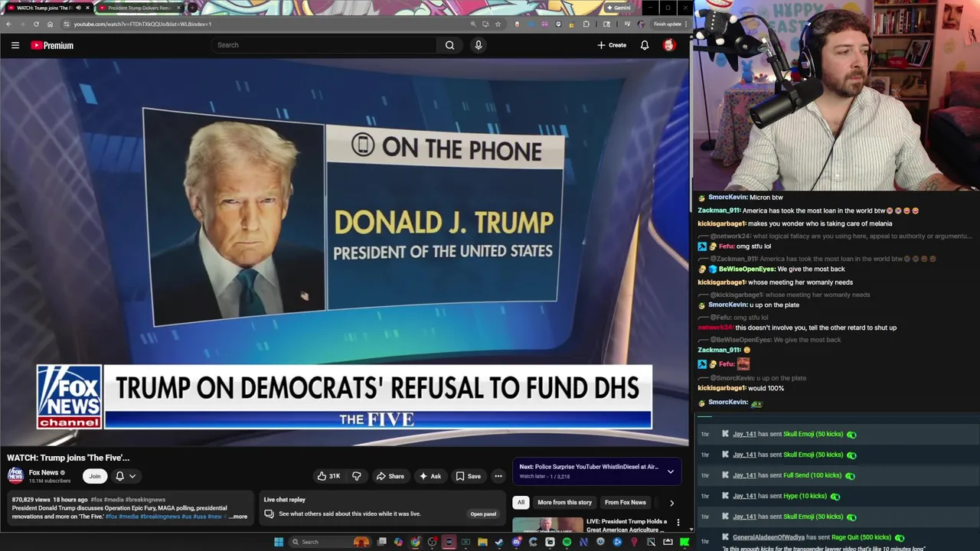
Task: Show more chips with the right arrow
Action: pos(671,503)
